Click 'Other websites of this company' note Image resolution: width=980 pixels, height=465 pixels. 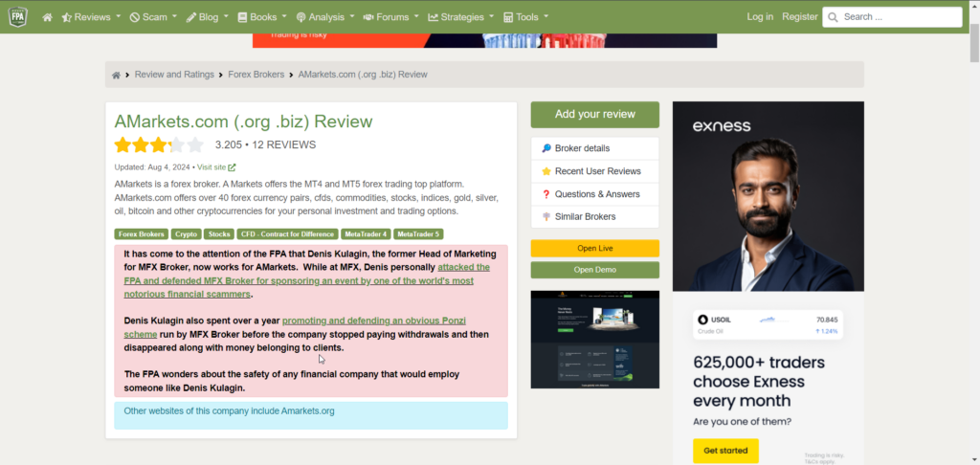pos(311,415)
